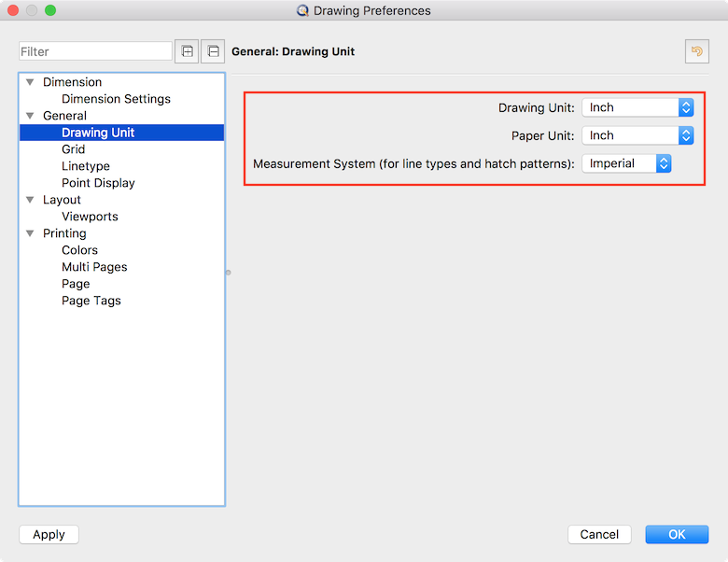This screenshot has width=728, height=562.
Task: Open Multi Pages printing settings
Action: pos(94,267)
